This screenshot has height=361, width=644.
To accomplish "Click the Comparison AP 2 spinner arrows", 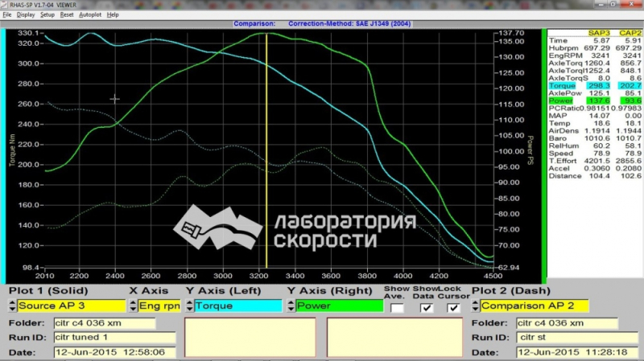I will coord(475,306).
